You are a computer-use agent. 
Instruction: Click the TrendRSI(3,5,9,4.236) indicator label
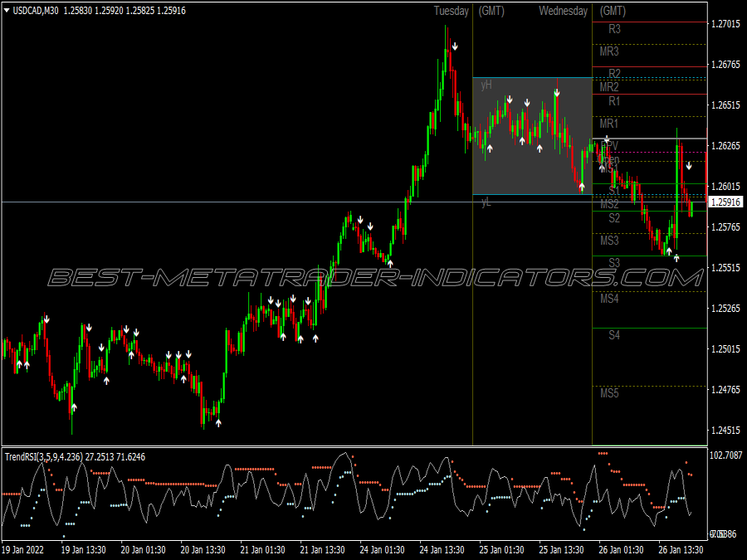point(44,456)
